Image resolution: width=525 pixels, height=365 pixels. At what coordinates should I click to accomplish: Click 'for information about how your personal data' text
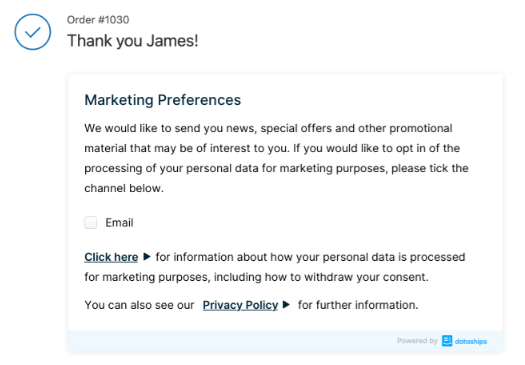(x=276, y=257)
